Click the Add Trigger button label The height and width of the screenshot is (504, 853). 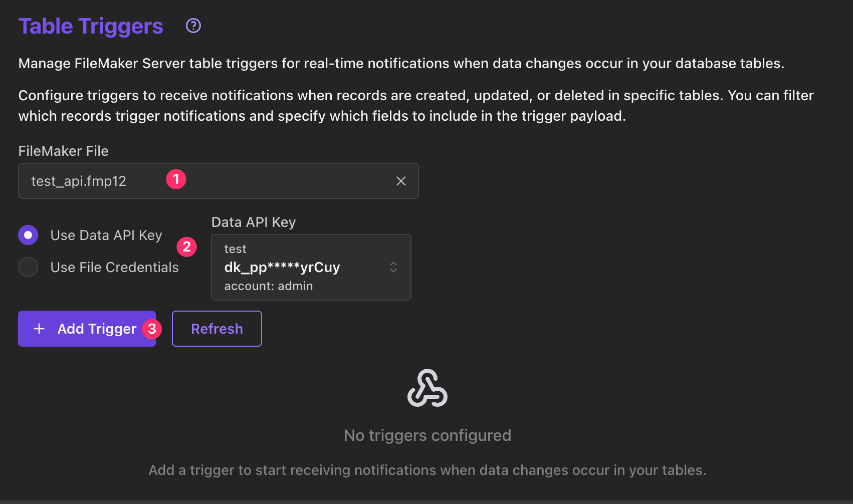[97, 329]
